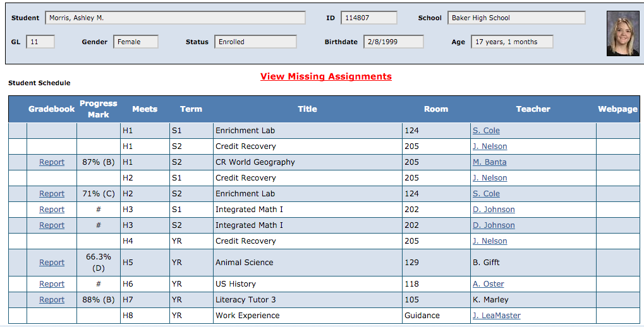
Task: Open the US History gradebook Report
Action: tap(52, 284)
